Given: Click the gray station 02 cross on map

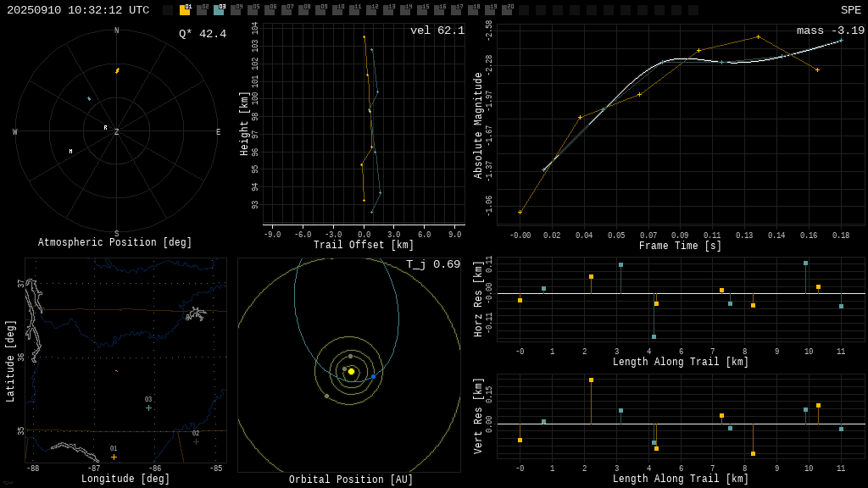Looking at the screenshot, I should 196,441.
